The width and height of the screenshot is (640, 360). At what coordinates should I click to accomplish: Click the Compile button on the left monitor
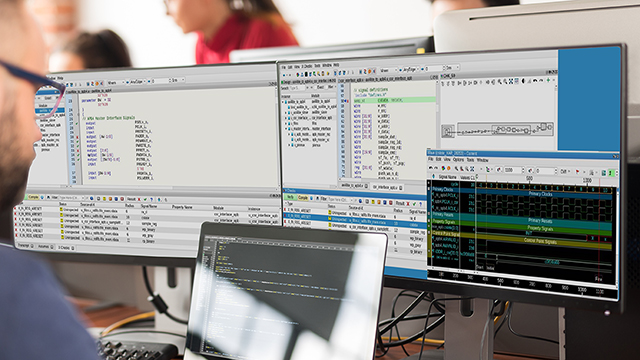tap(33, 197)
